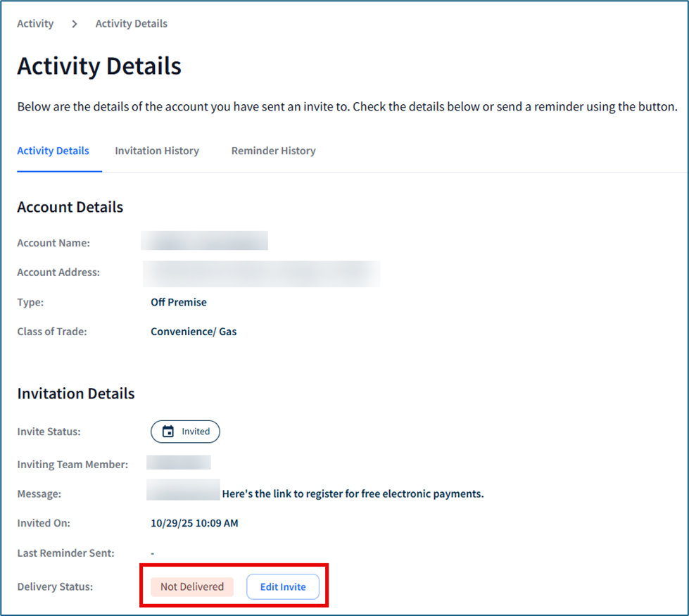This screenshot has height=616, width=689.
Task: Switch to the Invitation History tab
Action: coord(157,151)
